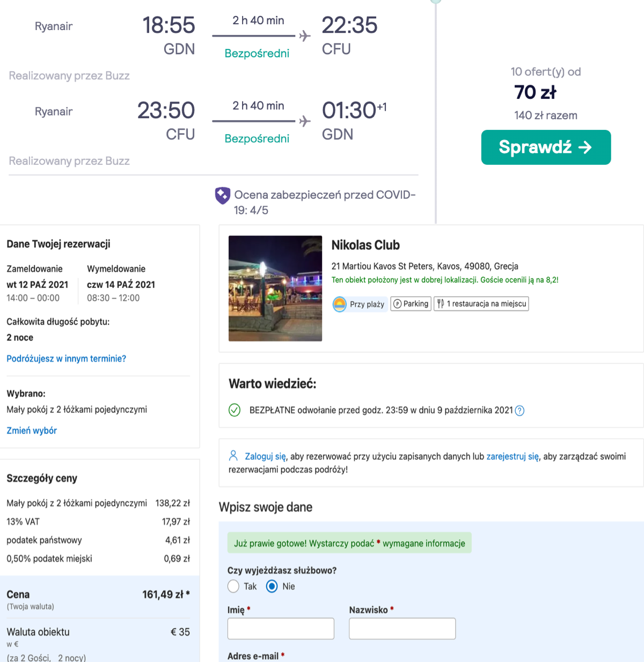Click the restaurant fork-knife icon
The height and width of the screenshot is (662, 644).
click(x=441, y=304)
